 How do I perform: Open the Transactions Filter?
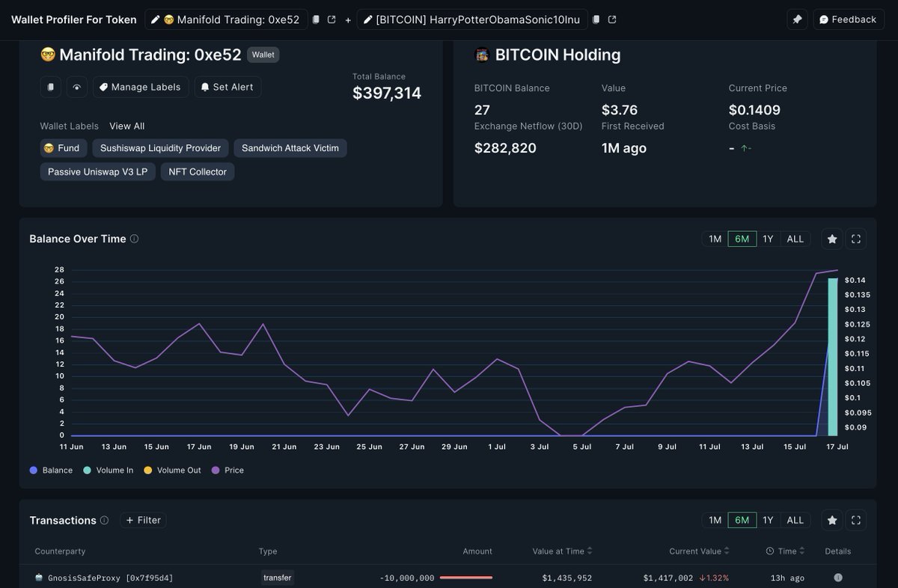pos(143,520)
